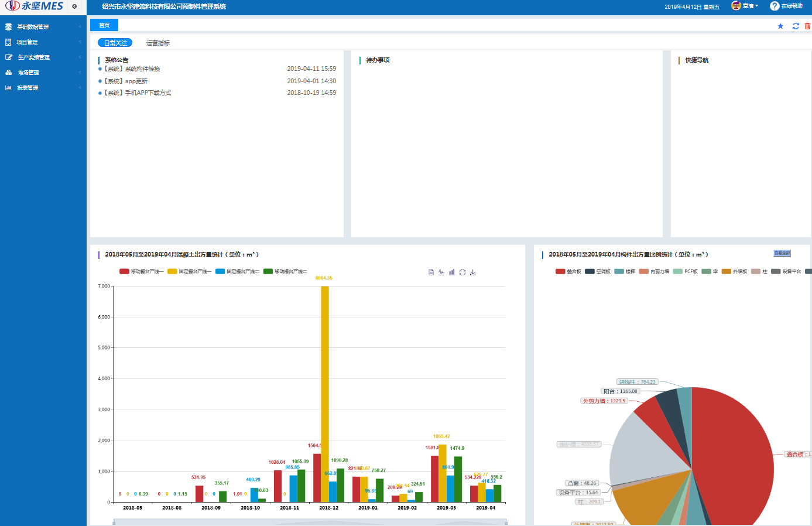
Task: Switch to the 日常关注 view
Action: [115, 43]
